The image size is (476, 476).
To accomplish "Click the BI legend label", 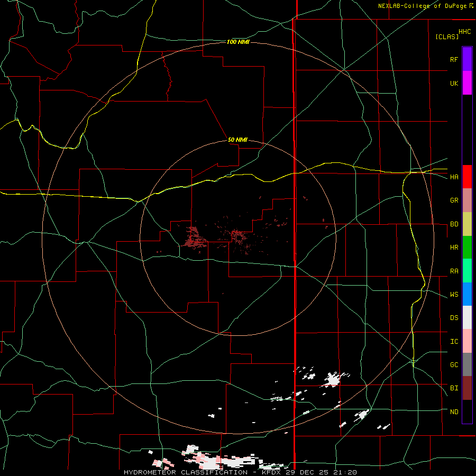I will point(454,388).
